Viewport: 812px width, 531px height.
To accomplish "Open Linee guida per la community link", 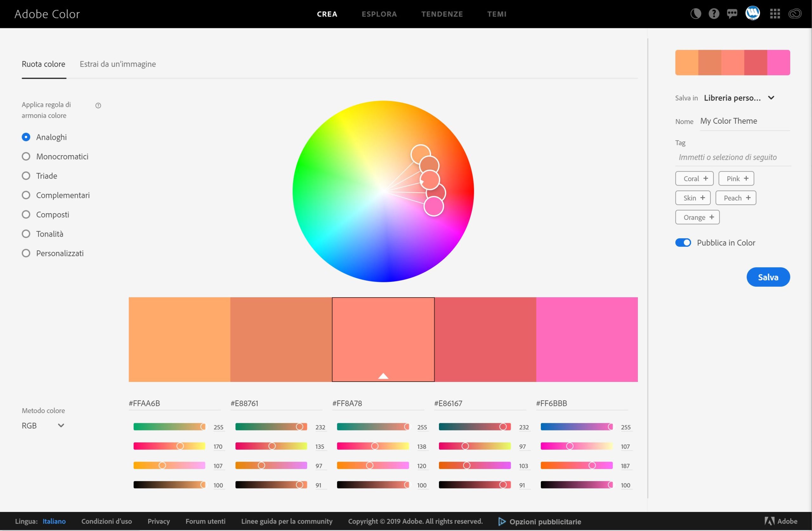I will click(287, 521).
